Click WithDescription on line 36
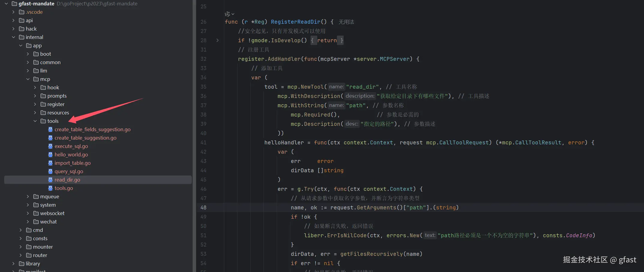644x272 pixels. [x=315, y=96]
